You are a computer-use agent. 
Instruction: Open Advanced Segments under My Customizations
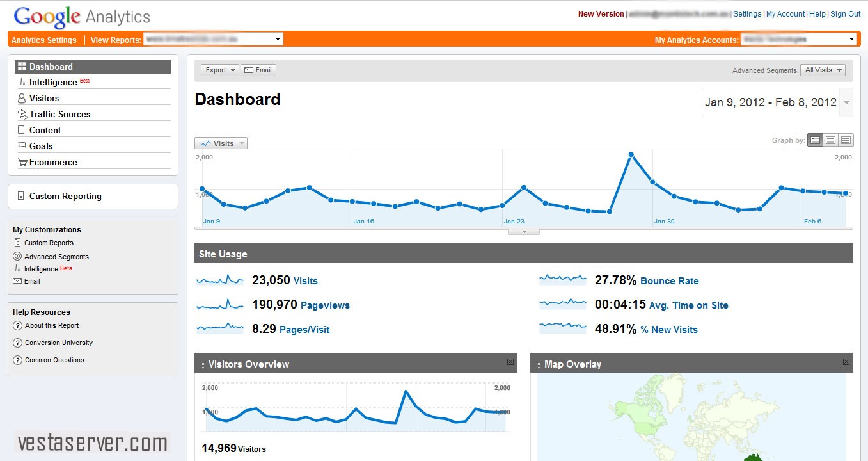56,257
